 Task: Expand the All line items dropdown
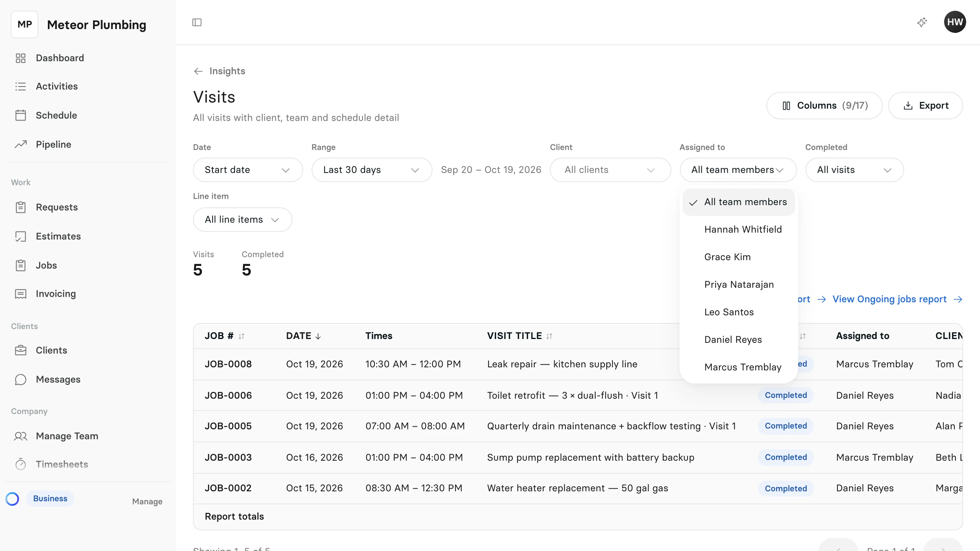tap(242, 220)
